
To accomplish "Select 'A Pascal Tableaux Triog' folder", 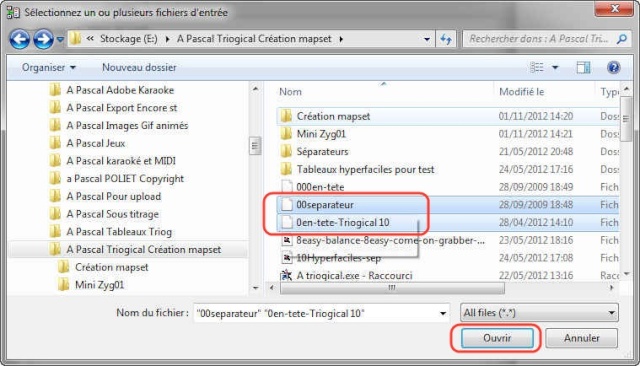I will click(119, 232).
